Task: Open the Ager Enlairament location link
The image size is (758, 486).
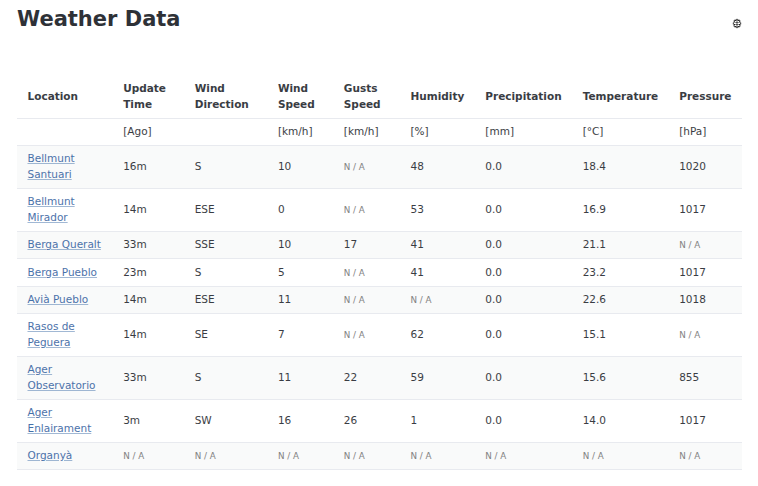Action: (59, 420)
